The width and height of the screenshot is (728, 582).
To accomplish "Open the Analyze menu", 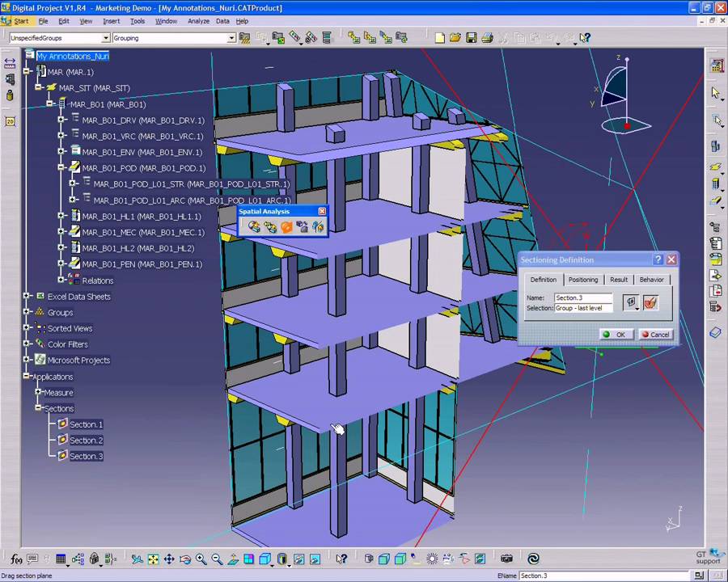I will 198,21.
